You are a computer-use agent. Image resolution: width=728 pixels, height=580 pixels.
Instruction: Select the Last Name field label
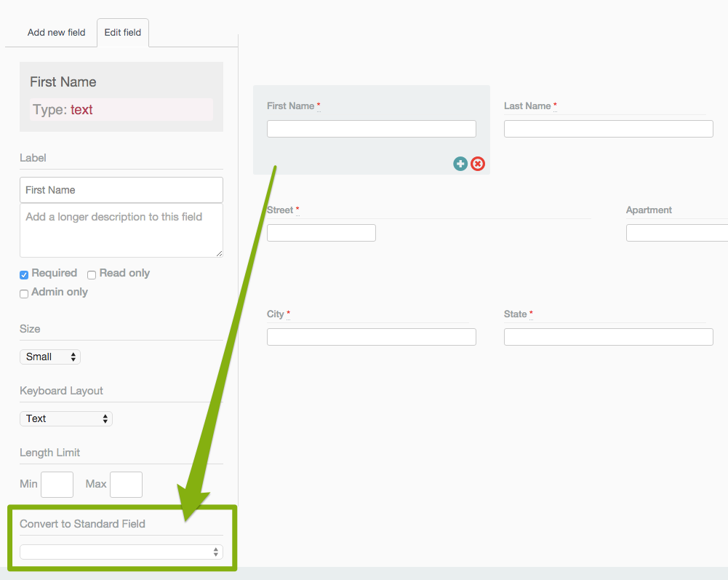click(x=527, y=106)
